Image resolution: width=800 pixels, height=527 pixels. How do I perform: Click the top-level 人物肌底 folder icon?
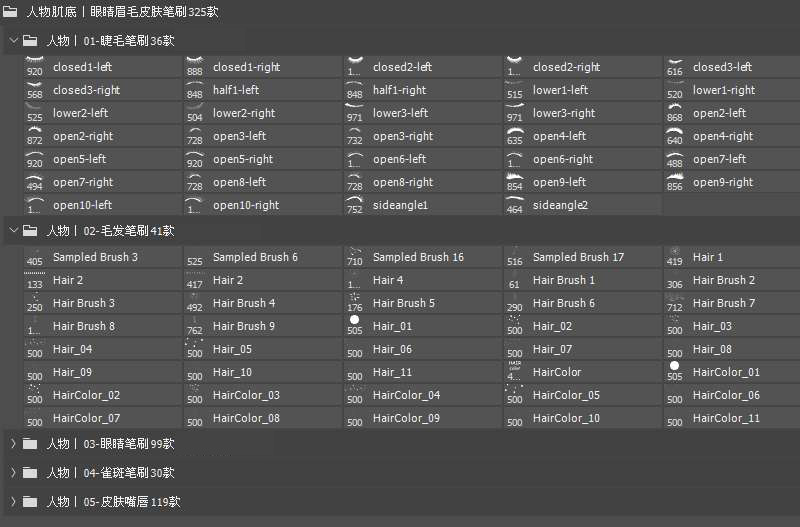pos(10,12)
